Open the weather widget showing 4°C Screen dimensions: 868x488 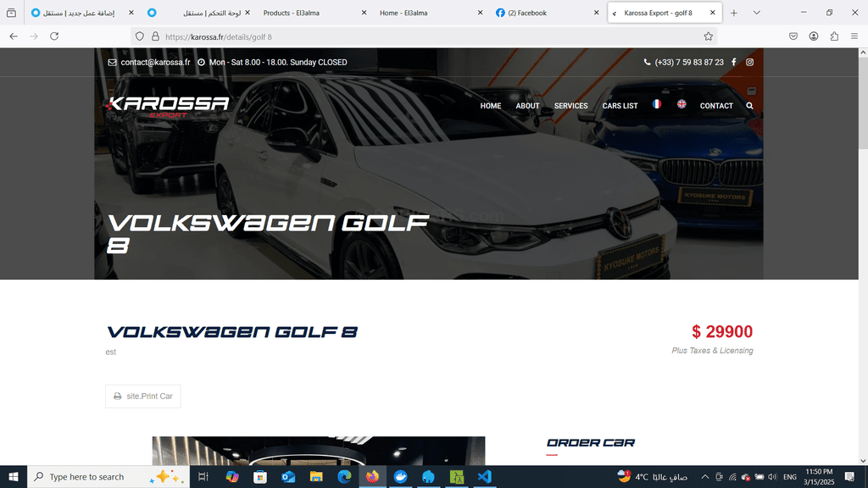(x=653, y=476)
